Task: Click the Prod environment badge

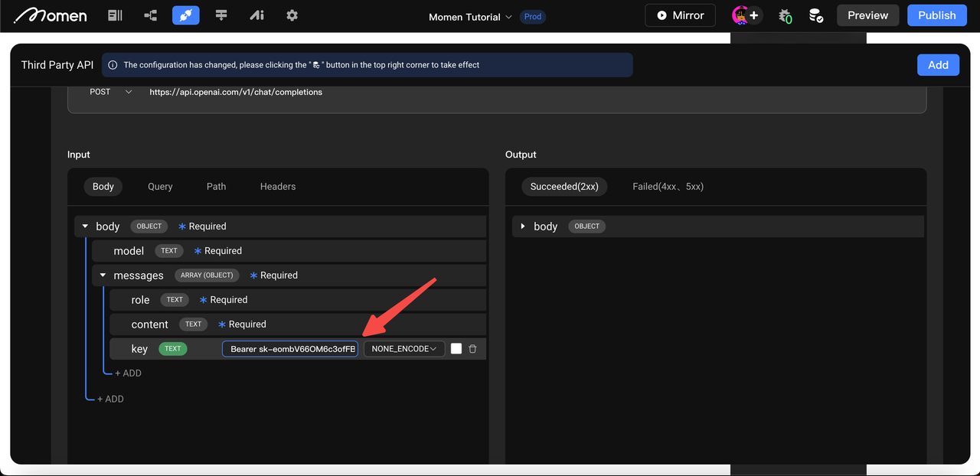Action: (x=533, y=17)
